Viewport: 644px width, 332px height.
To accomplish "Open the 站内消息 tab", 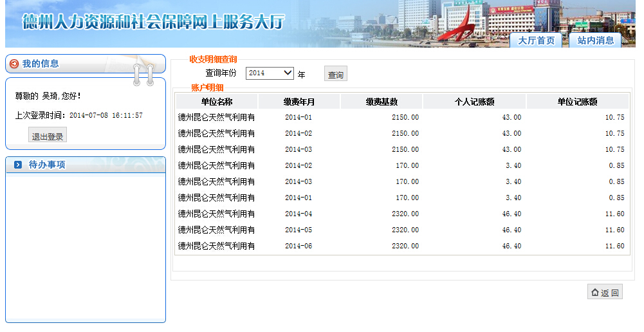I will click(595, 41).
